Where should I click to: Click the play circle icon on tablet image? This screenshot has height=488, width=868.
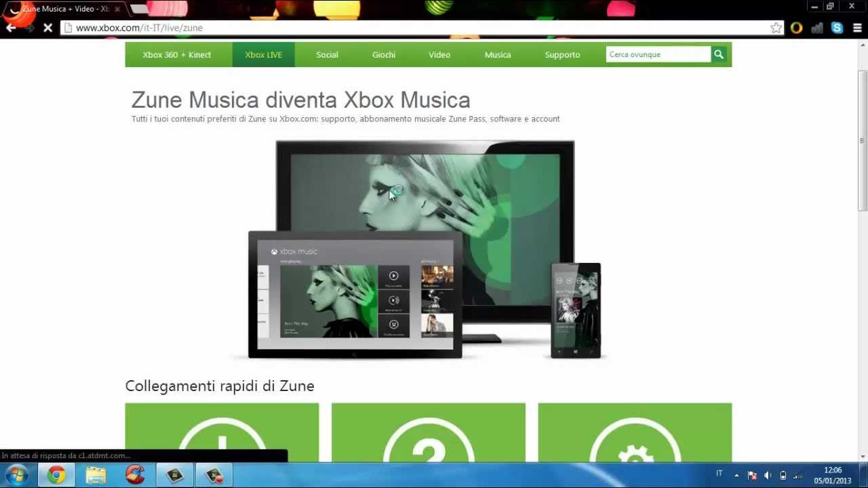[393, 275]
